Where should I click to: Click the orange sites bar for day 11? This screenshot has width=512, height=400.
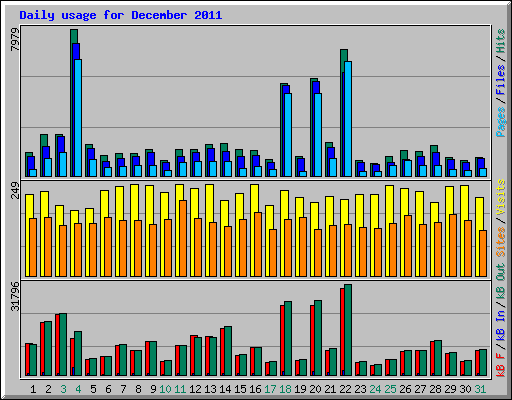tap(183, 238)
